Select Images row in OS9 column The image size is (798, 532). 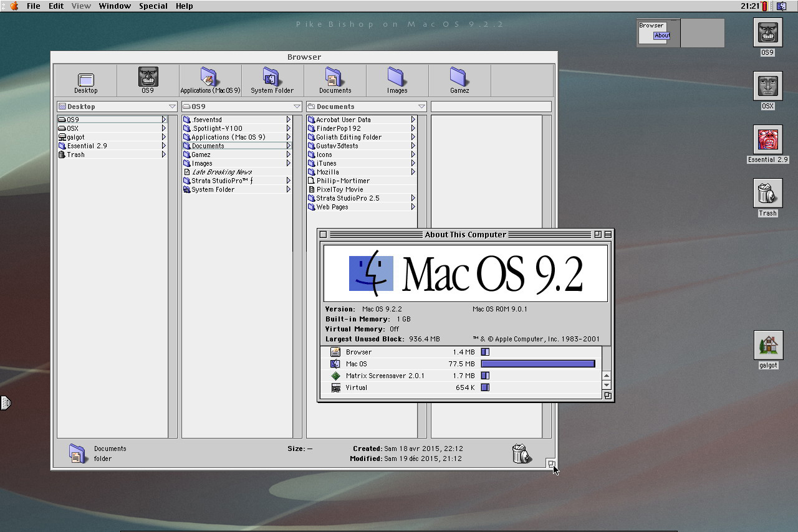[237, 163]
